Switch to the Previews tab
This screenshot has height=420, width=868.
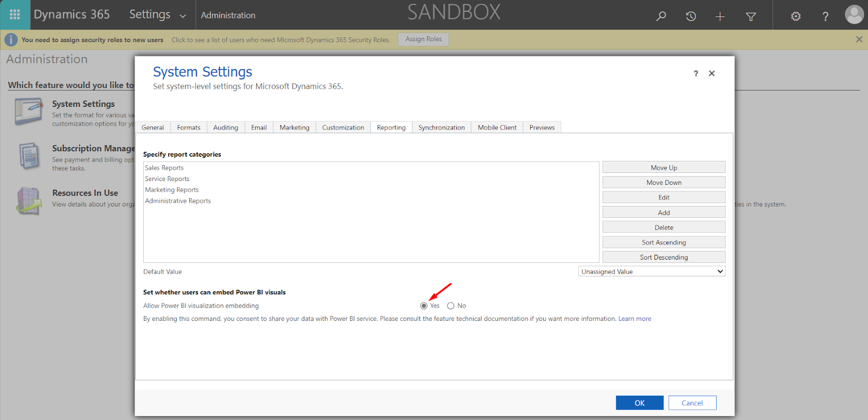coord(542,127)
